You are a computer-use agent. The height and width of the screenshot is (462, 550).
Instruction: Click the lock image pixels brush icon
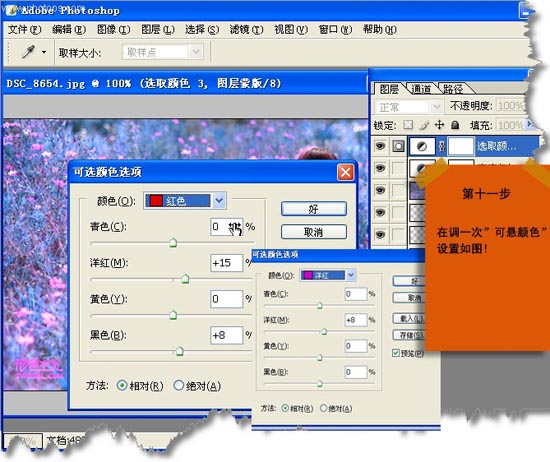coord(424,125)
